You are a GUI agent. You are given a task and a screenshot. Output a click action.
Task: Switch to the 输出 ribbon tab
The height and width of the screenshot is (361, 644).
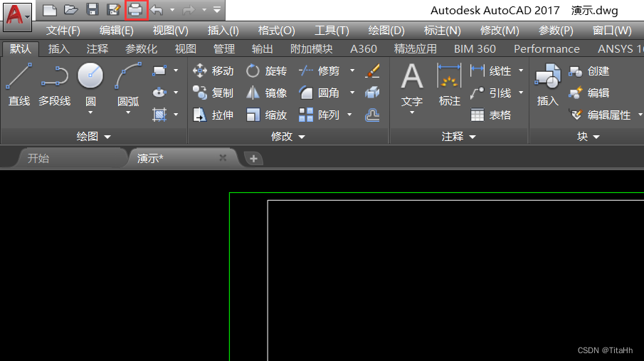click(263, 49)
